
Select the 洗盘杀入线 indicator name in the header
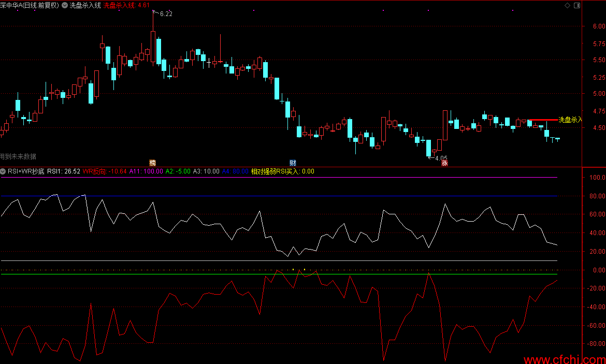pos(85,5)
